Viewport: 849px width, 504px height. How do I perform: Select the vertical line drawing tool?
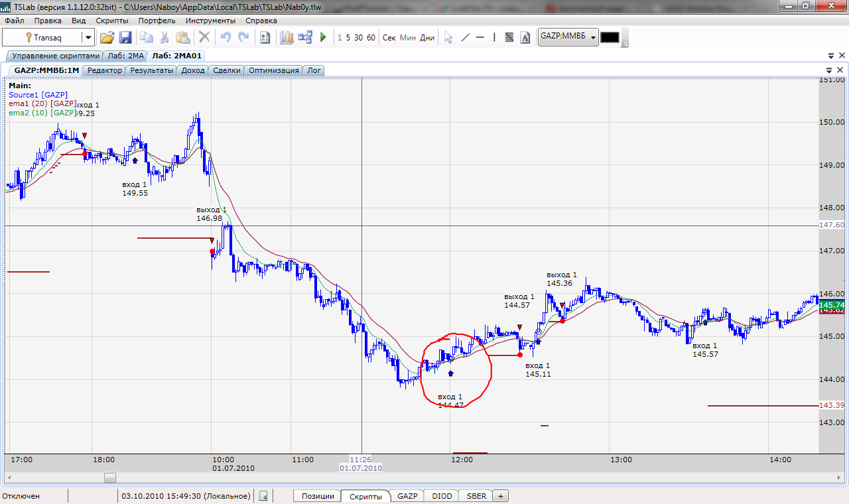[494, 37]
